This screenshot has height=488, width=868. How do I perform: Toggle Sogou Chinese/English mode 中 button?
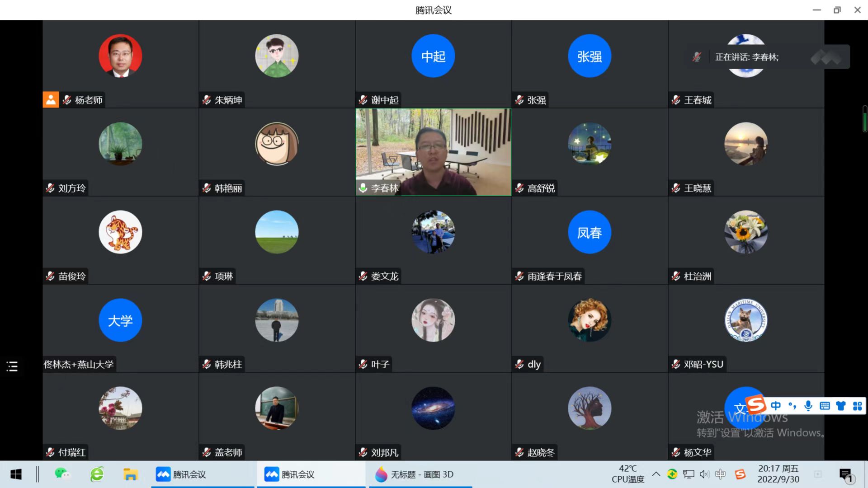pos(776,406)
